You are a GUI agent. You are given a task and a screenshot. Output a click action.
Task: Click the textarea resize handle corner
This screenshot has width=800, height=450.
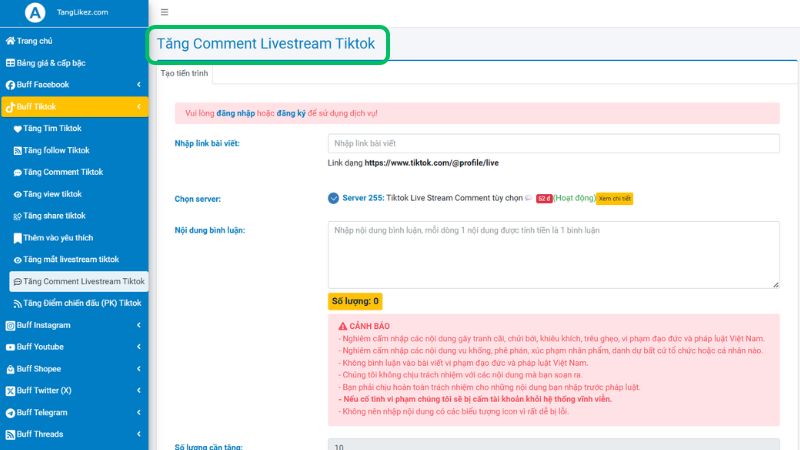776,285
